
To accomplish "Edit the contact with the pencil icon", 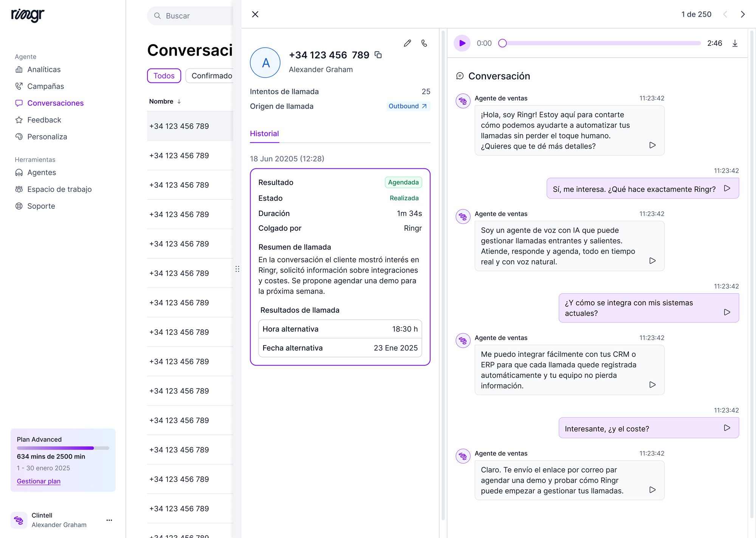I will (407, 43).
